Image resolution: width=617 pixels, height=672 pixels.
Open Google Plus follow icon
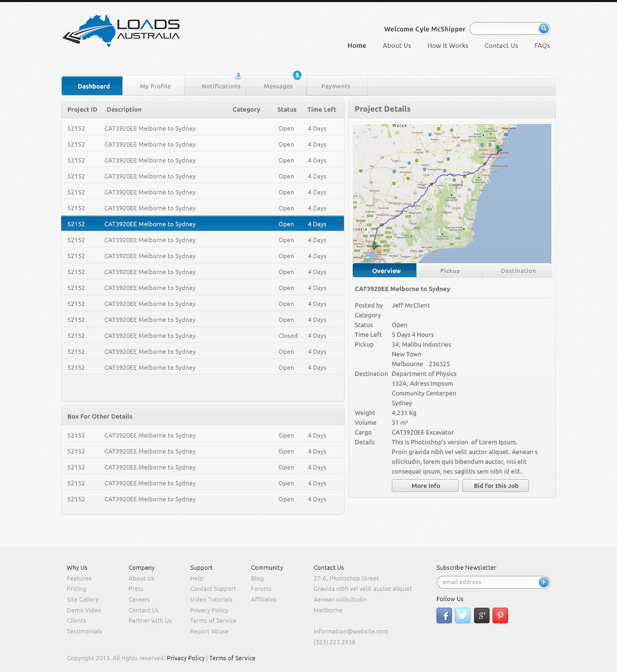coord(481,615)
